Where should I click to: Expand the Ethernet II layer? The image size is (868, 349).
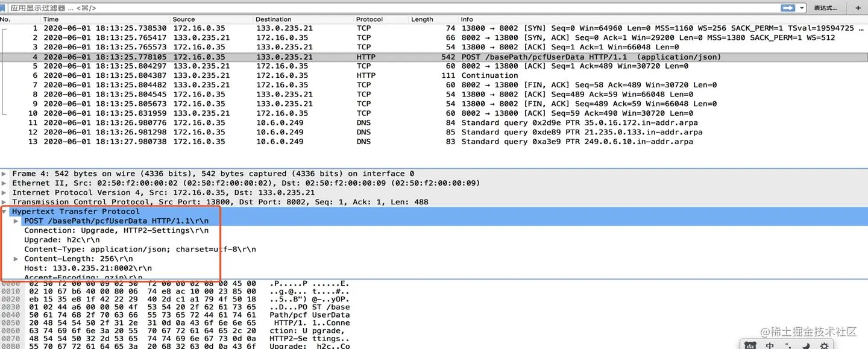(5, 183)
